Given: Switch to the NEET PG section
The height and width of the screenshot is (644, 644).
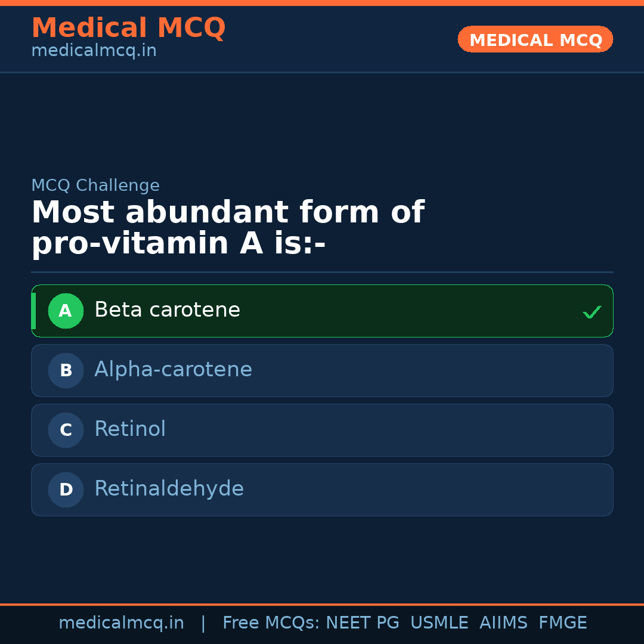Looking at the screenshot, I should (x=362, y=623).
